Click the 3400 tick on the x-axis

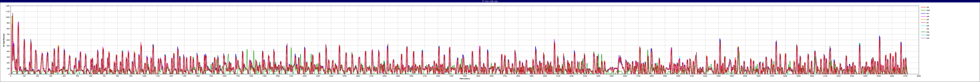coord(465,76)
